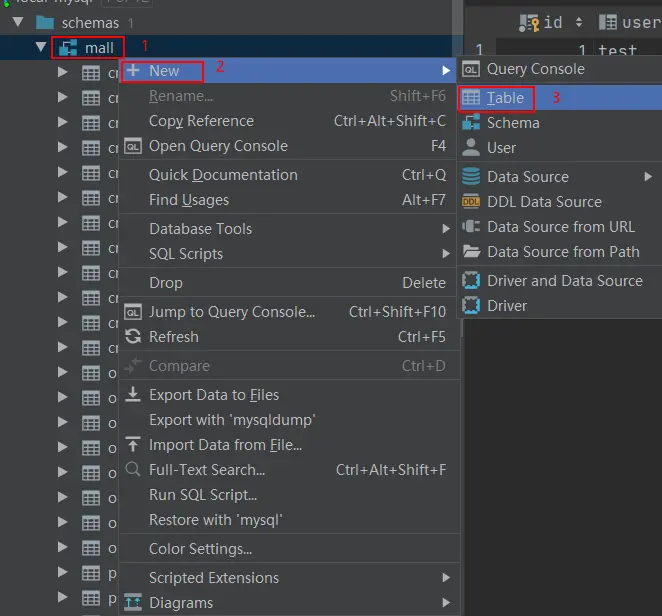
Task: Collapse the mall schema node
Action: coord(41,46)
